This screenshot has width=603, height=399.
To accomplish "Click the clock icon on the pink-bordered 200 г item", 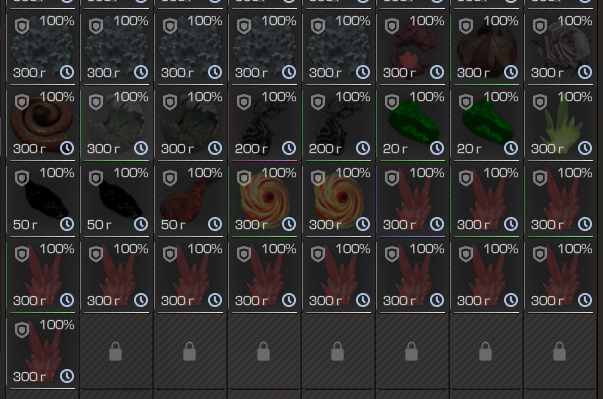I will (289, 148).
